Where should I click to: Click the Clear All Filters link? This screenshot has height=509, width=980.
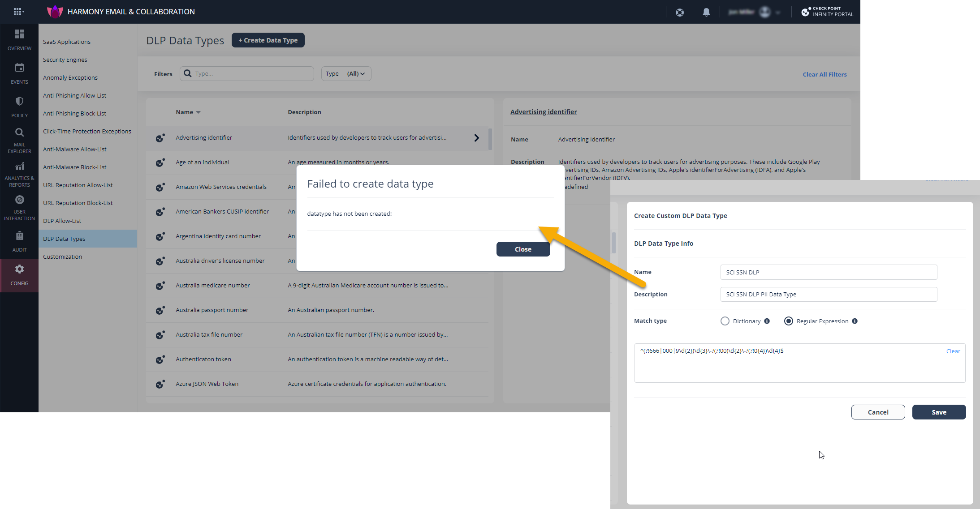coord(825,74)
